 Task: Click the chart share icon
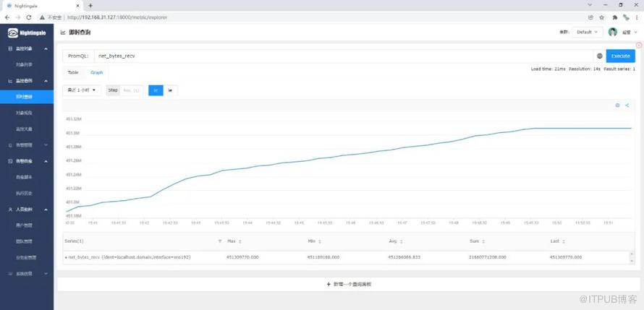627,106
